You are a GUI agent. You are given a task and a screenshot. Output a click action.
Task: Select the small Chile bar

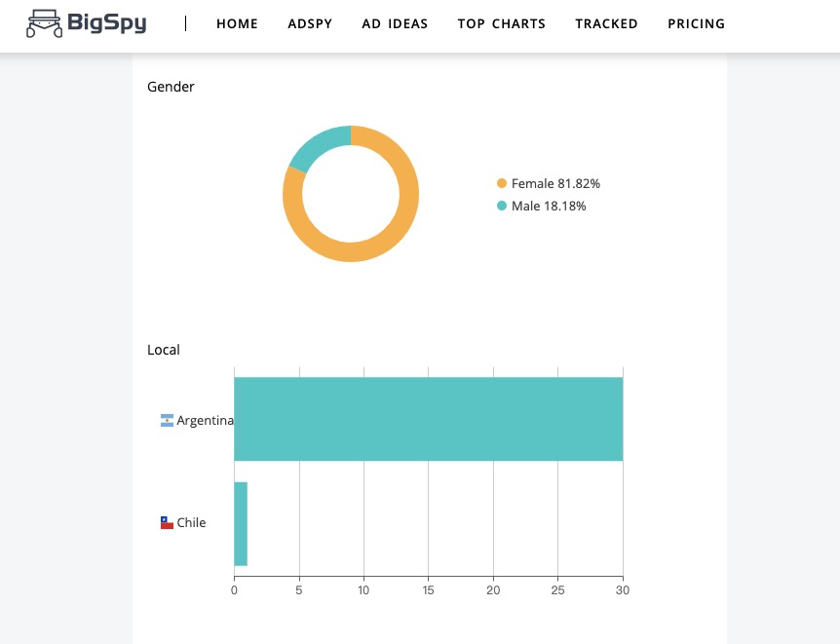pyautogui.click(x=241, y=524)
